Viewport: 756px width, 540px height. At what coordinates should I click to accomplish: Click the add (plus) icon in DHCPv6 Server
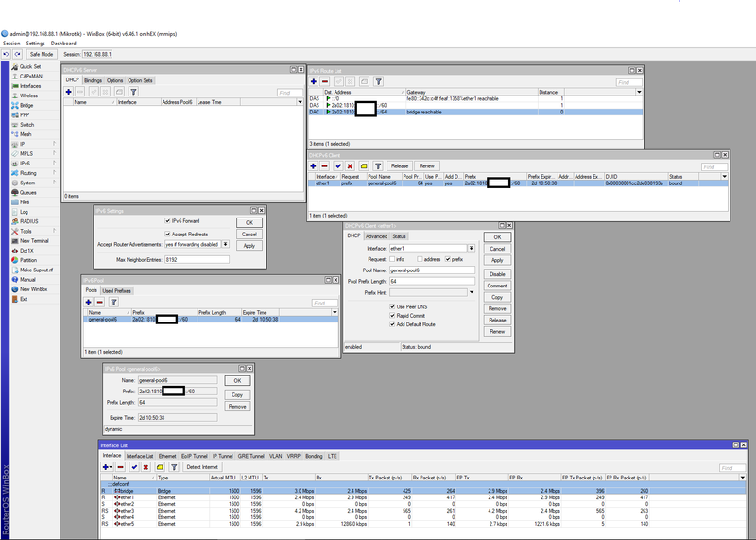[69, 92]
